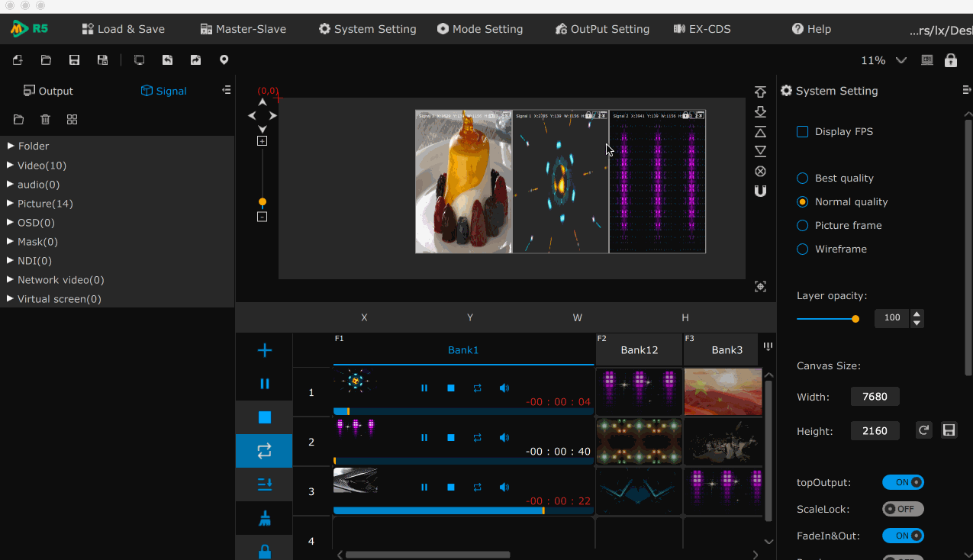
Task: Delete the selected signal with the trash icon
Action: pos(45,120)
